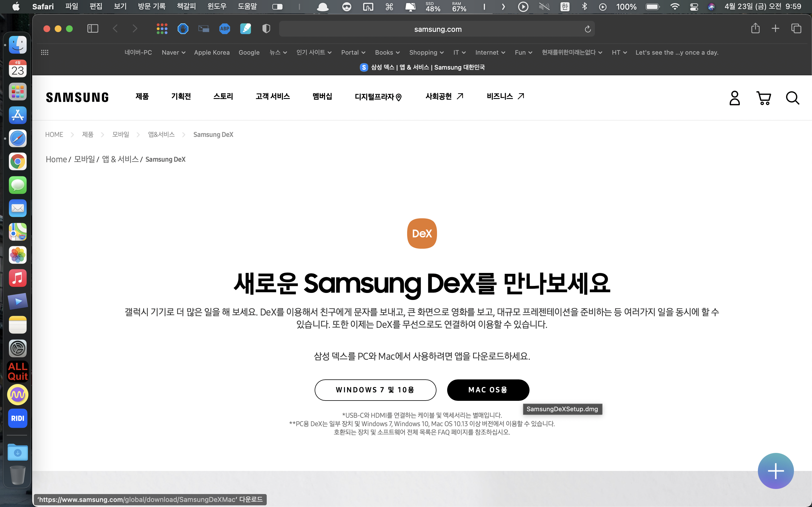
Task: Expand the Naver bookmarks folder dropdown
Action: pyautogui.click(x=173, y=52)
